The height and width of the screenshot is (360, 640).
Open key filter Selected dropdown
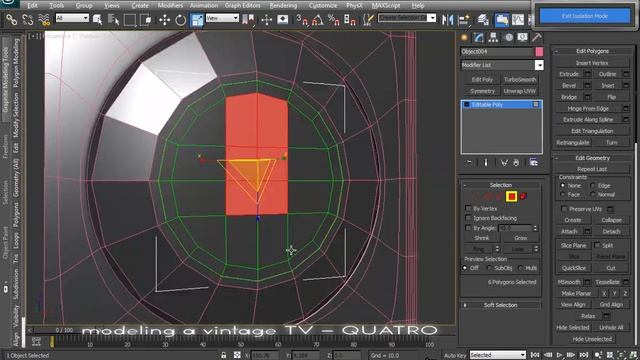coord(498,355)
